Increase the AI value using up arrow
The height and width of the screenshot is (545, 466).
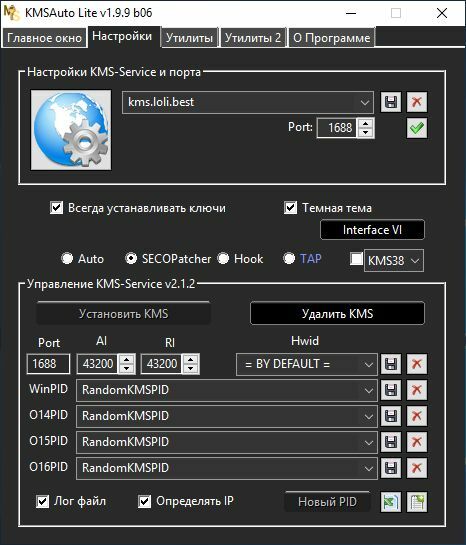127,359
